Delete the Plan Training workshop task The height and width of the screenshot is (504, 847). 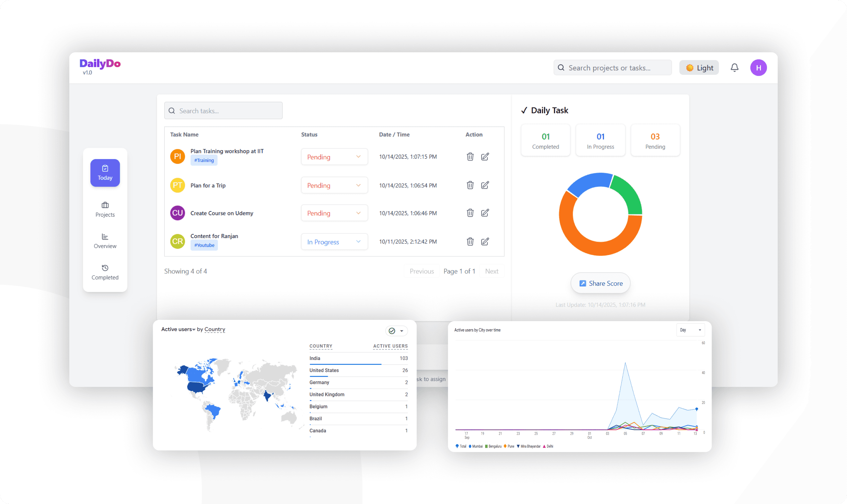coord(470,157)
